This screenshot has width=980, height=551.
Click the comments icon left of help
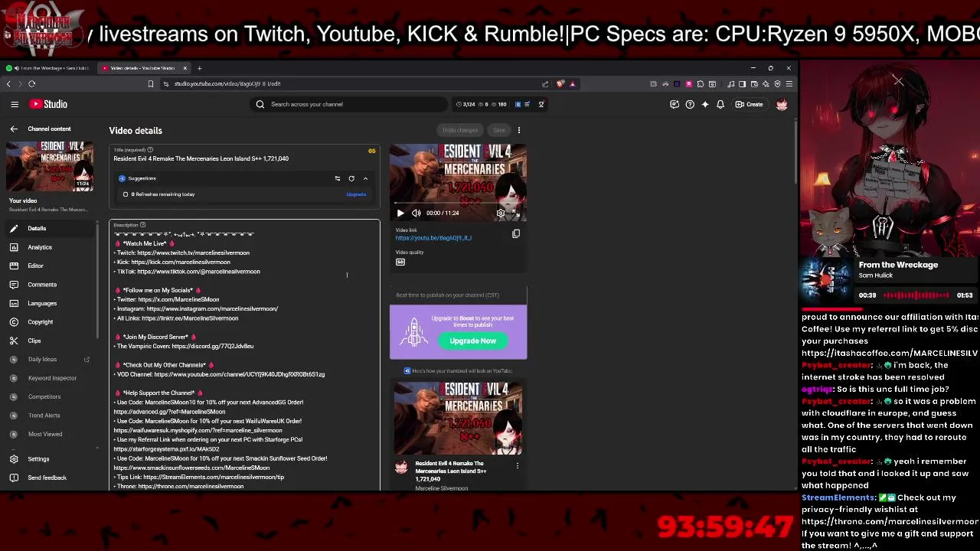(x=675, y=104)
